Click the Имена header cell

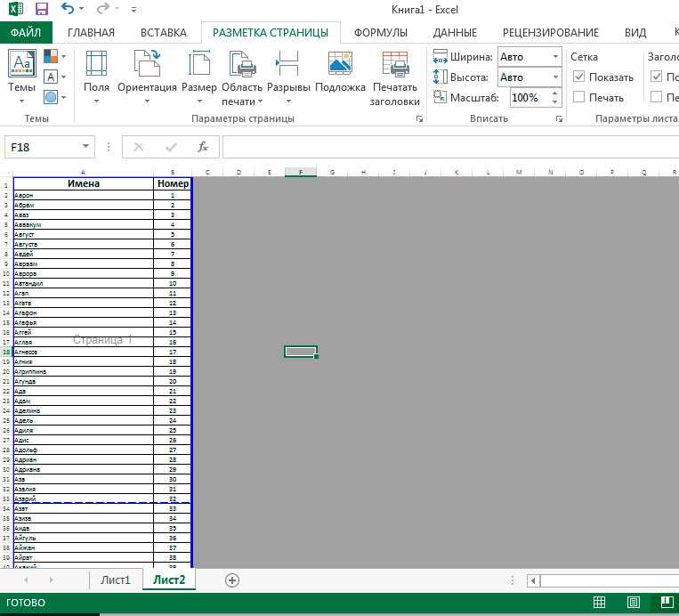tap(84, 183)
